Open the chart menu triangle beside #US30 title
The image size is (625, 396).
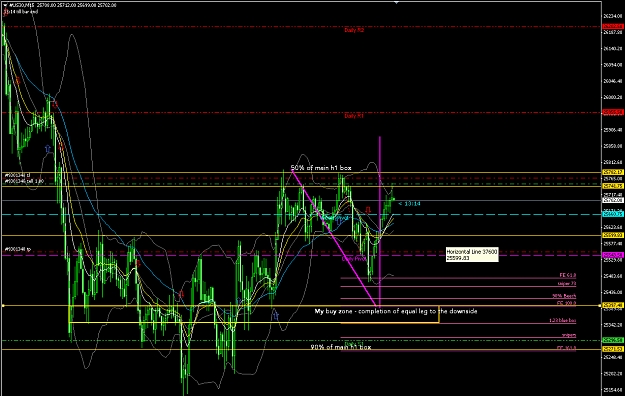click(6, 5)
